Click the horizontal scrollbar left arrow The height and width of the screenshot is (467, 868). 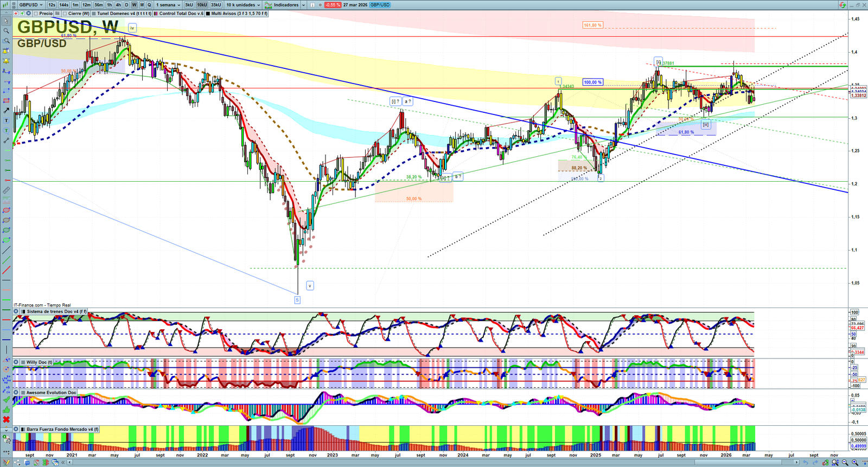coord(69,463)
